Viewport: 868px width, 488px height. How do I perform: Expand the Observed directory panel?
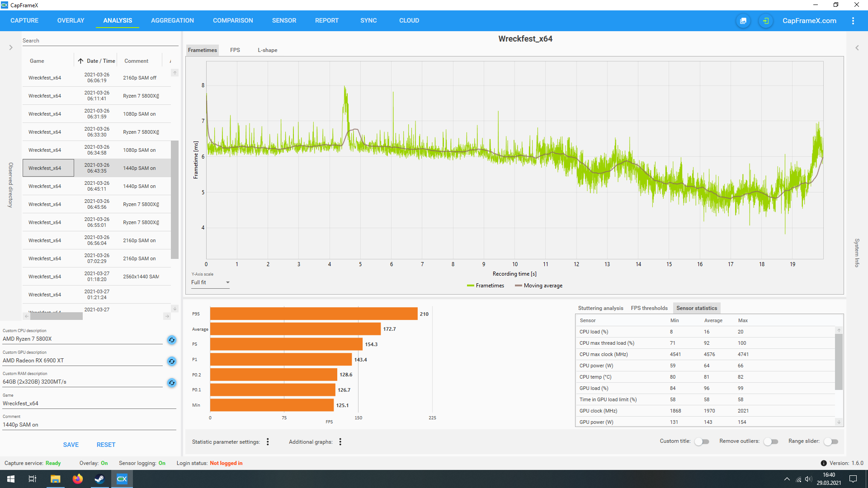11,47
